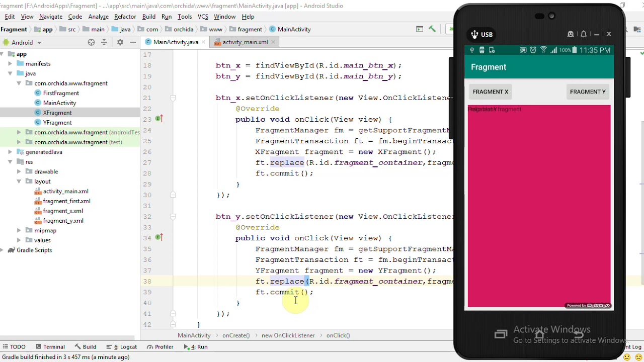Collapse the com.orchida.www.fragment package
This screenshot has height=362, width=644.
[x=19, y=83]
